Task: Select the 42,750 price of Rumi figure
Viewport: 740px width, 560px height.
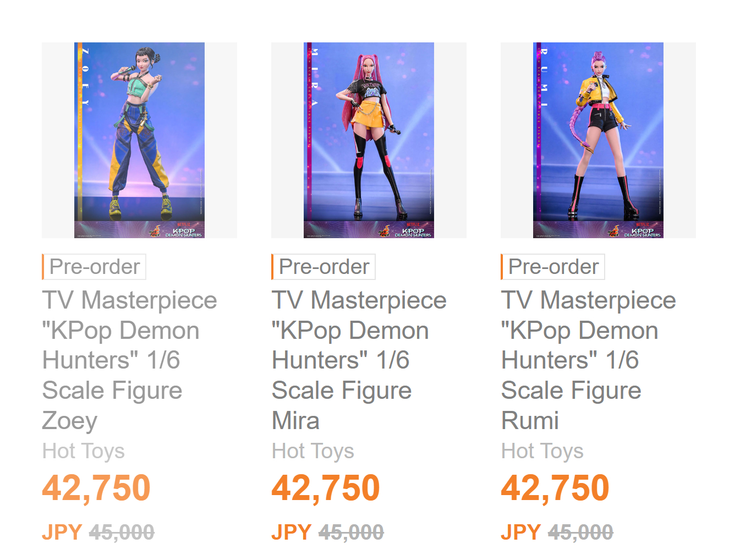Action: (x=555, y=488)
